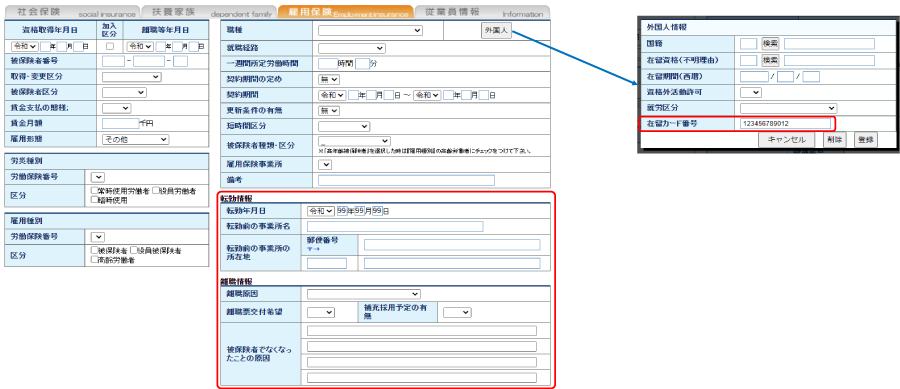Open 転勤年月日 era dropdown 令和
The image size is (900, 389).
(x=321, y=211)
